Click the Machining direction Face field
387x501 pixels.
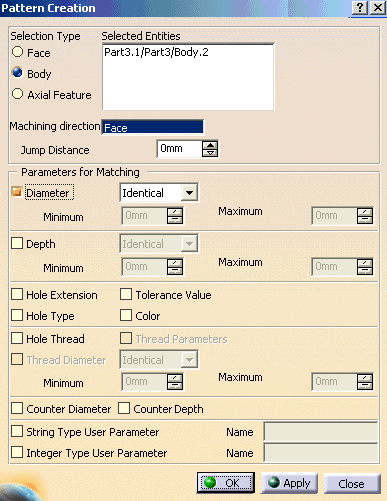[x=153, y=127]
